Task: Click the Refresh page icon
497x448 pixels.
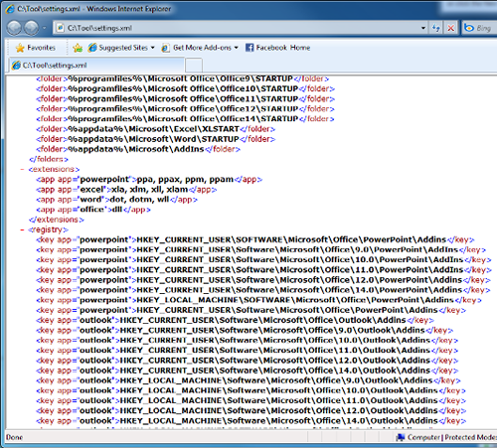Action: coord(436,28)
